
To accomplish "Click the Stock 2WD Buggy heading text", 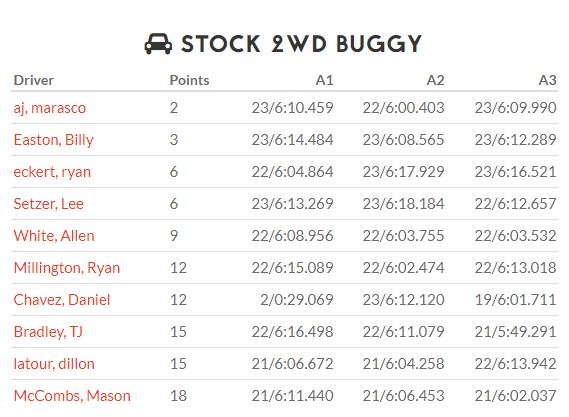I will [x=301, y=44].
